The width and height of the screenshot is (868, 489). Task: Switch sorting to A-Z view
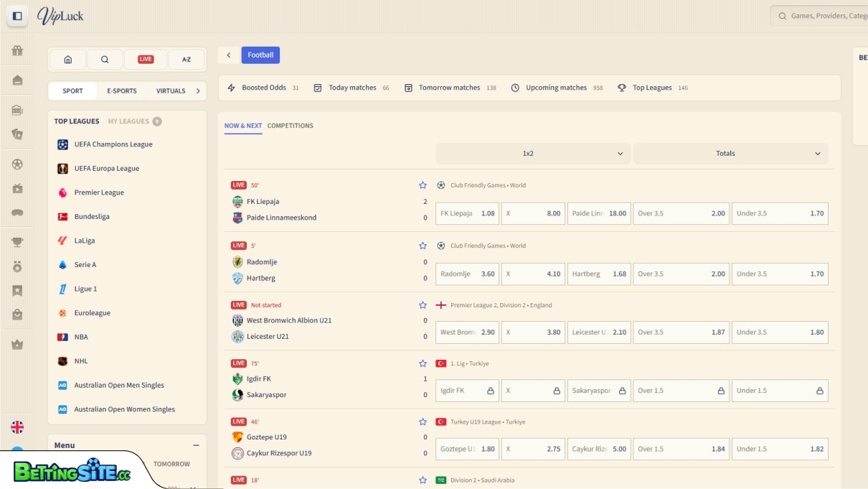point(187,59)
